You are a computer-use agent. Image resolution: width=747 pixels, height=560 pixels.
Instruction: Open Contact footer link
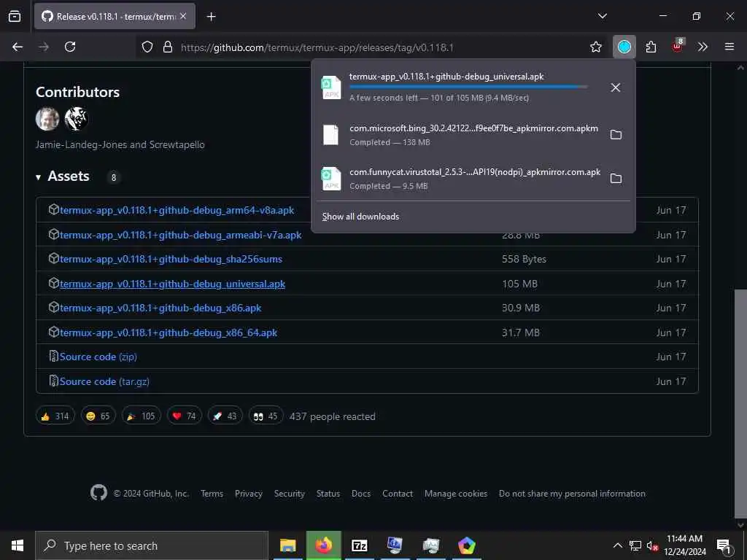click(x=398, y=494)
